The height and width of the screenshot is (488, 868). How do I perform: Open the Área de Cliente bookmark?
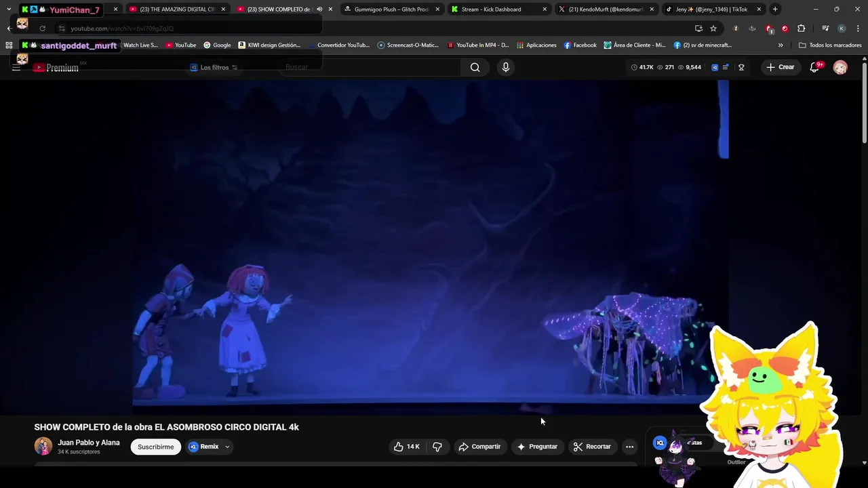tap(635, 45)
